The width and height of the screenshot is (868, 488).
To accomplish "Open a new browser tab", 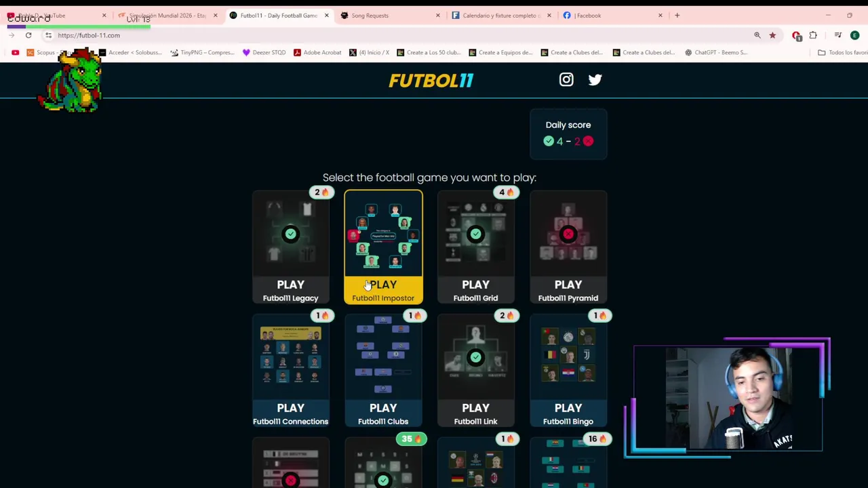I will (677, 15).
